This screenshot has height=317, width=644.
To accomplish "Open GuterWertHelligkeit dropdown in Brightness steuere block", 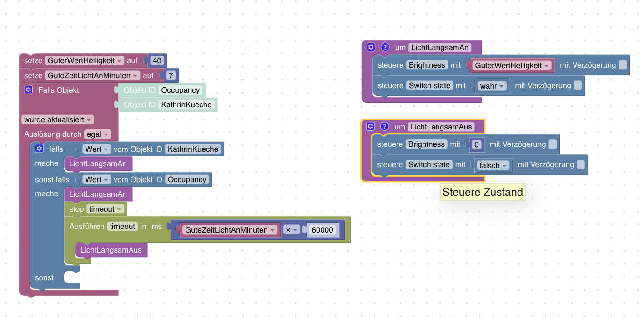I will click(512, 65).
